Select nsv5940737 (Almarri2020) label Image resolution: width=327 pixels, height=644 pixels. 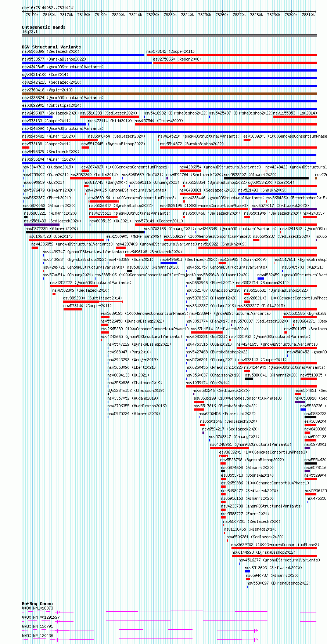click(272, 575)
